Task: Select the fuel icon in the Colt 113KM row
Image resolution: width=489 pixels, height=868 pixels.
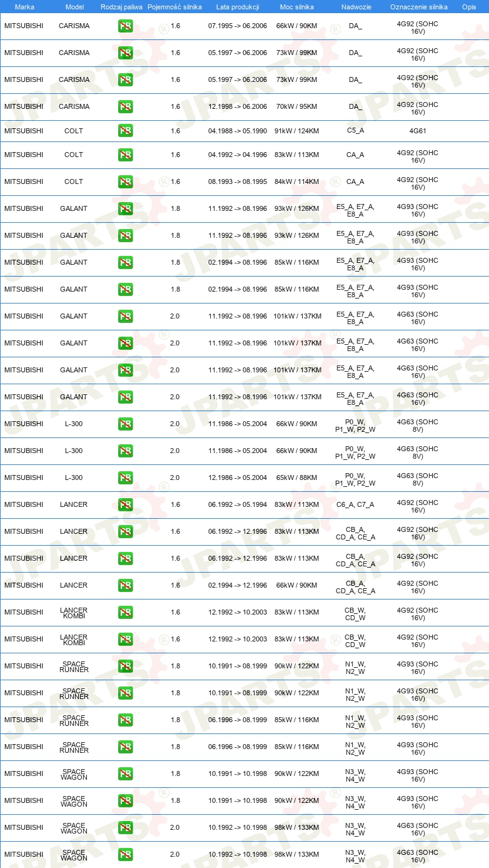Action: tap(125, 155)
